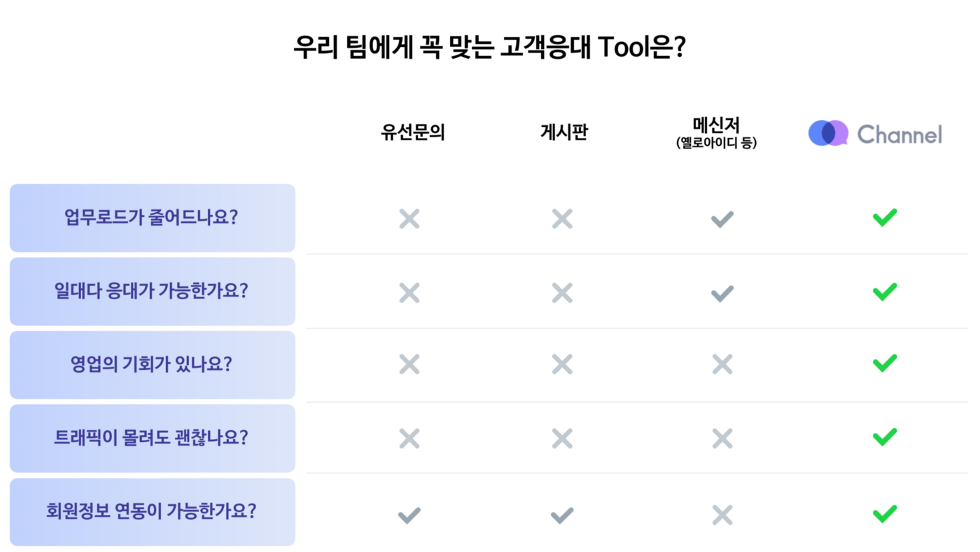
Task: Select the 메신저 column header
Action: 716,133
